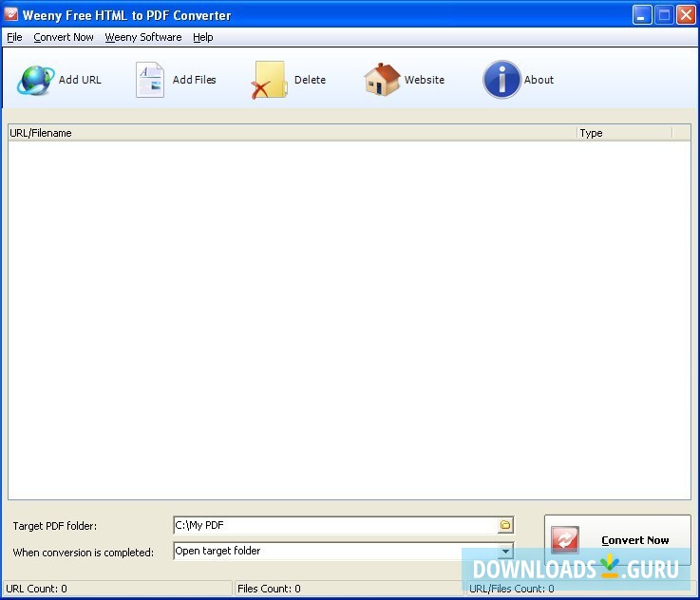The image size is (700, 600).
Task: Browse target folder with folder icon
Action: [x=505, y=525]
